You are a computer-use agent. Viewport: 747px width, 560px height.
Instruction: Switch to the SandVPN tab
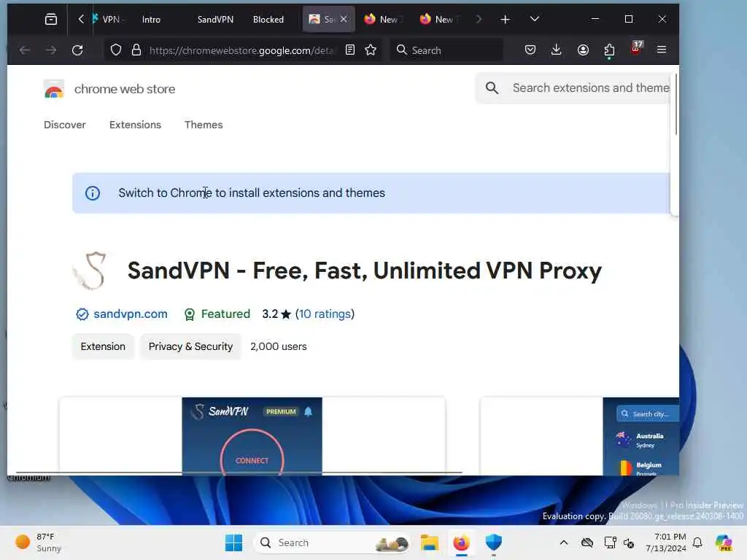215,20
